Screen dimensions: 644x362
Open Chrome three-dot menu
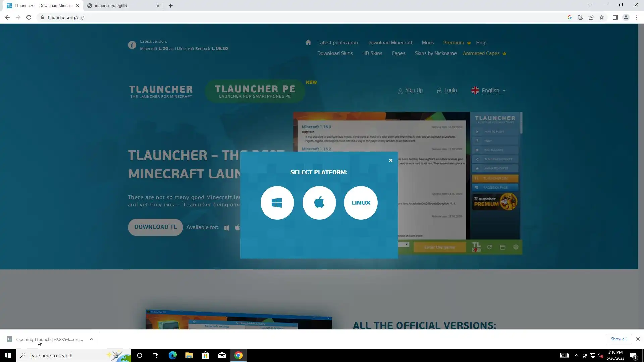tap(637, 17)
